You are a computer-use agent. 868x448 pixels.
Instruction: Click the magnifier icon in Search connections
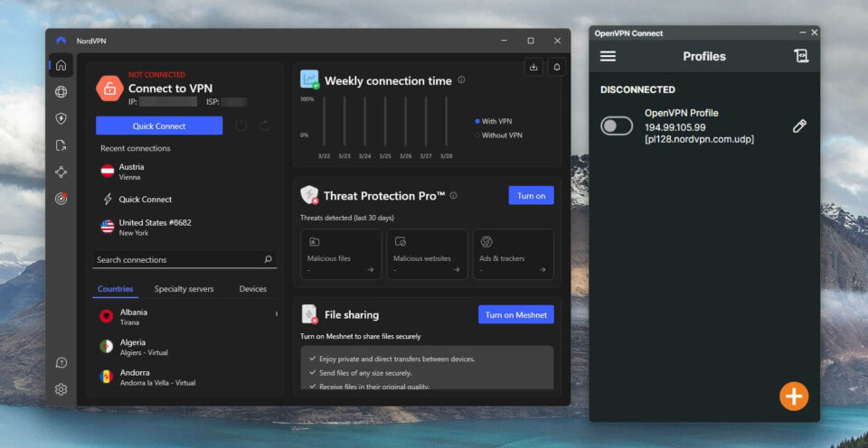click(x=268, y=259)
